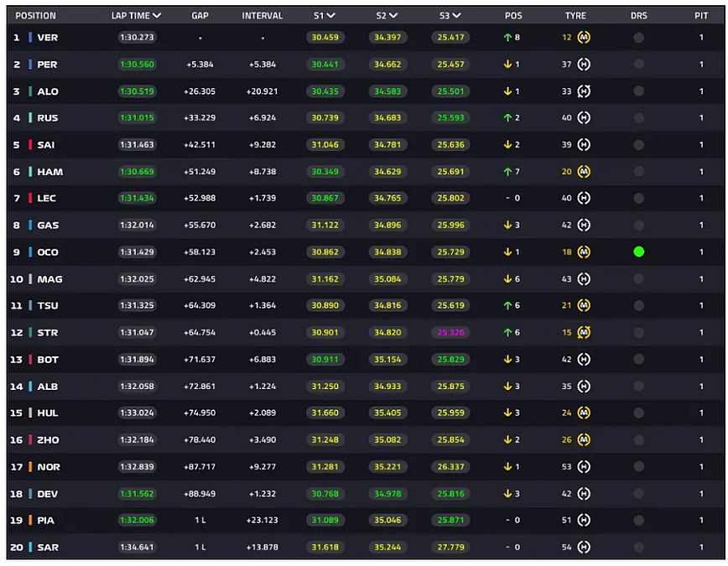Click the green up arrow for TSU
This screenshot has height=566, width=728.
pyautogui.click(x=507, y=306)
